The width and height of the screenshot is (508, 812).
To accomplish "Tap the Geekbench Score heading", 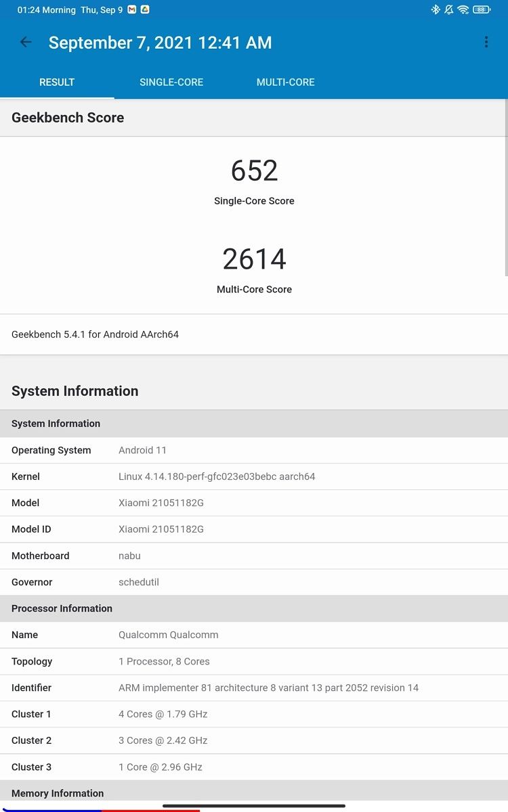I will pyautogui.click(x=68, y=118).
